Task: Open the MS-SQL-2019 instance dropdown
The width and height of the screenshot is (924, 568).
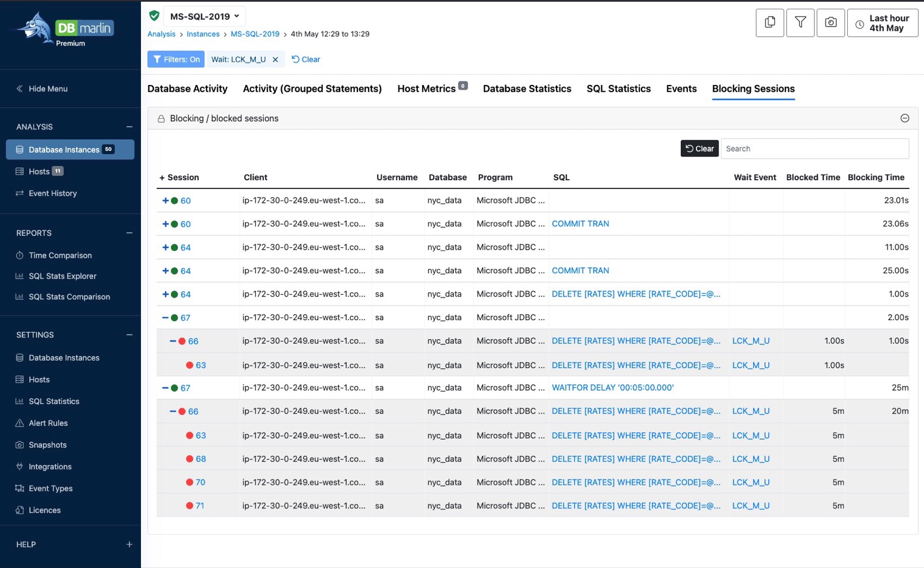Action: pyautogui.click(x=204, y=16)
